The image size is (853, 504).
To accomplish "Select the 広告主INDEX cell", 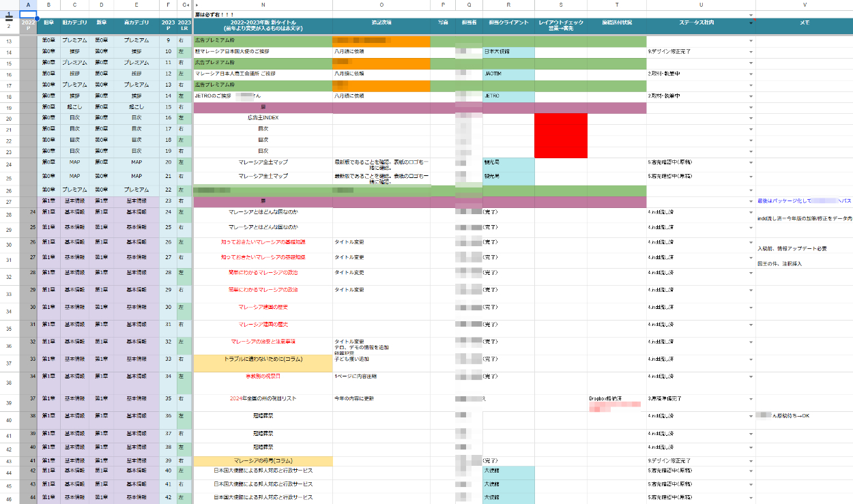I will click(x=263, y=117).
